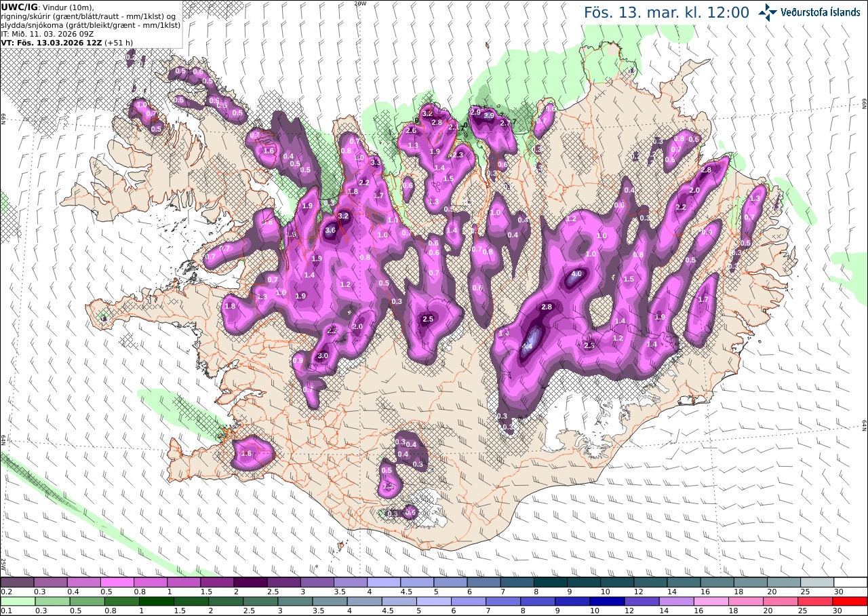This screenshot has width=868, height=616.
Task: Select the darkest purple 2 swatch in snow scale
Action: (250, 582)
